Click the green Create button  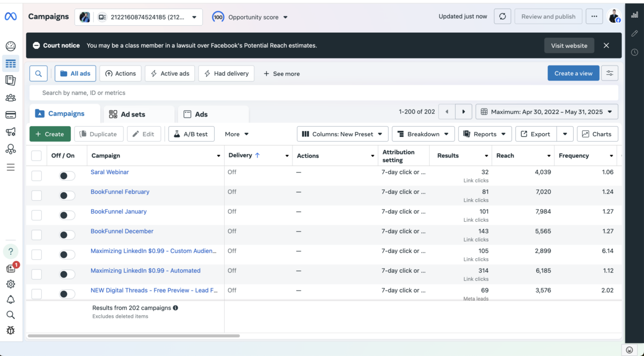coord(50,134)
